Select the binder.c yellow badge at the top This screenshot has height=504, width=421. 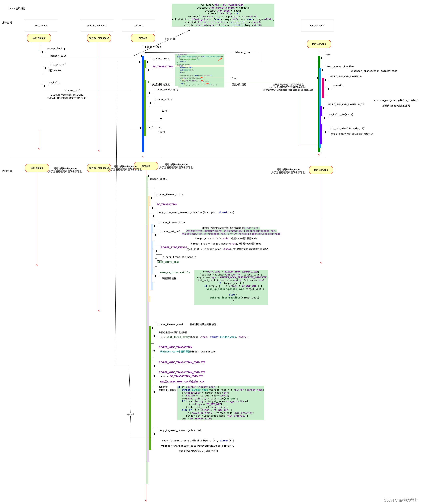(143, 38)
